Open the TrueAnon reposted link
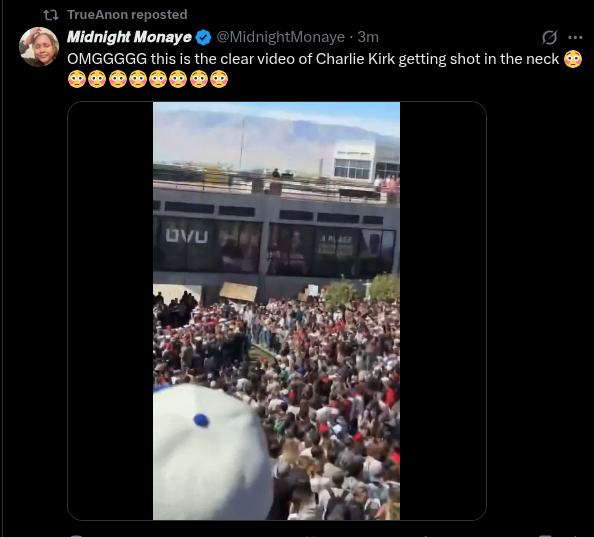 (127, 14)
